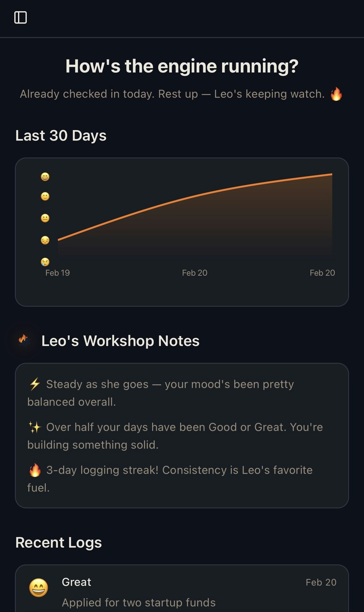This screenshot has width=364, height=612.
Task: Open the Recent Logs section
Action: (x=58, y=542)
